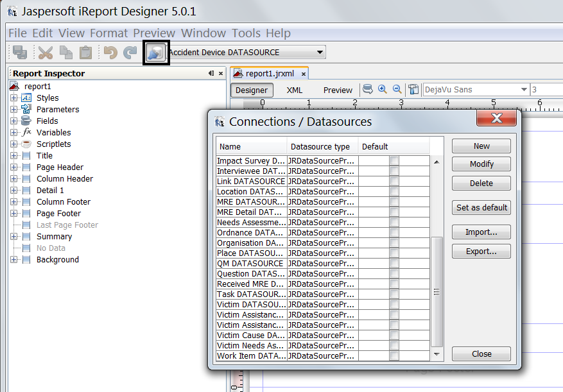563x392 pixels.
Task: Zoom out using the magnifier icon
Action: coord(396,89)
